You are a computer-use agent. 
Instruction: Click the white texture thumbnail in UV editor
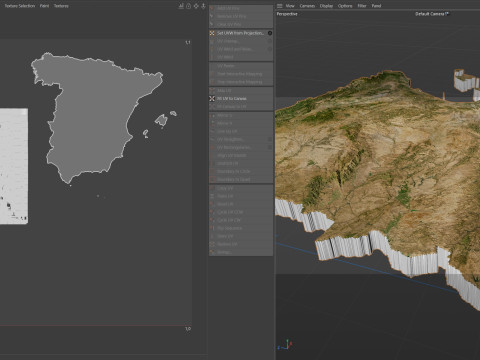(13, 166)
